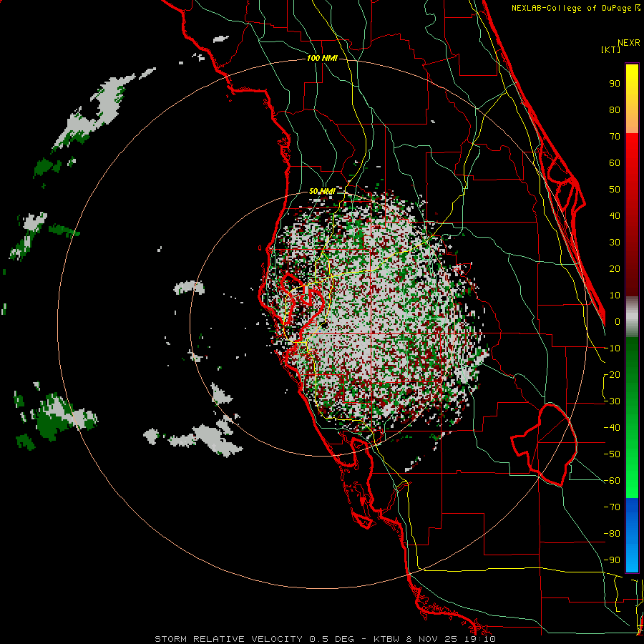Click the "NEXR" label above the color bar
The width and height of the screenshot is (644, 644).
click(629, 43)
